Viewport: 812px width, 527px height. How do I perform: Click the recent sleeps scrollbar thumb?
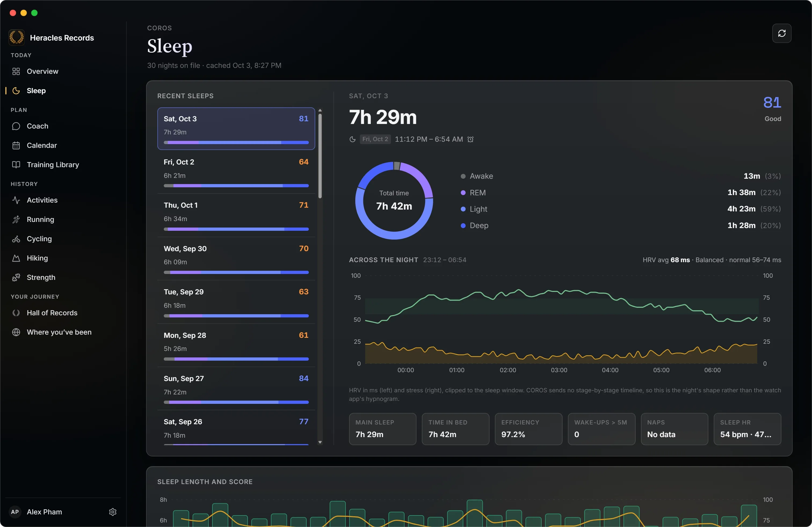[320, 156]
